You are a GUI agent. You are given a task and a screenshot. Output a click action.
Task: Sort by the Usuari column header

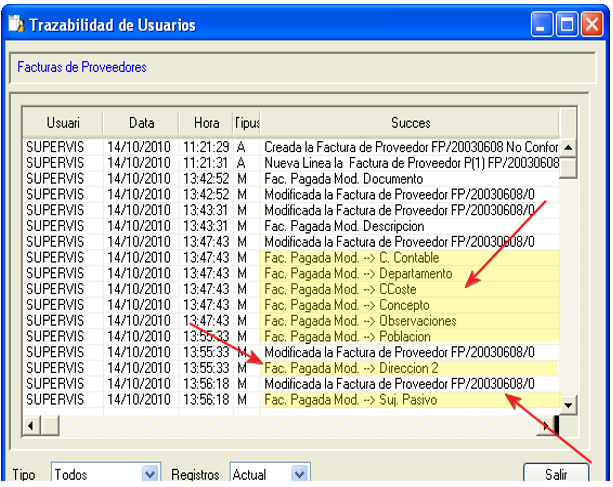point(62,123)
